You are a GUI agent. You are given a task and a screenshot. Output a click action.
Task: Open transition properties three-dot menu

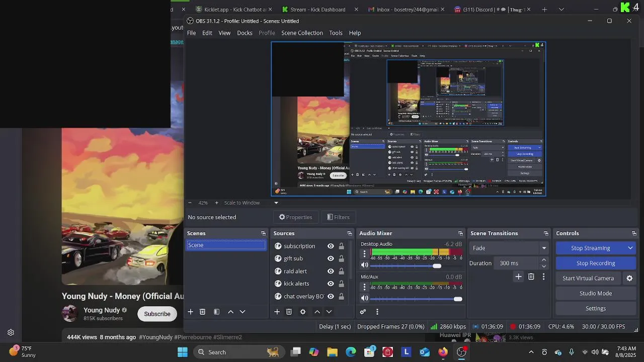pos(543,277)
